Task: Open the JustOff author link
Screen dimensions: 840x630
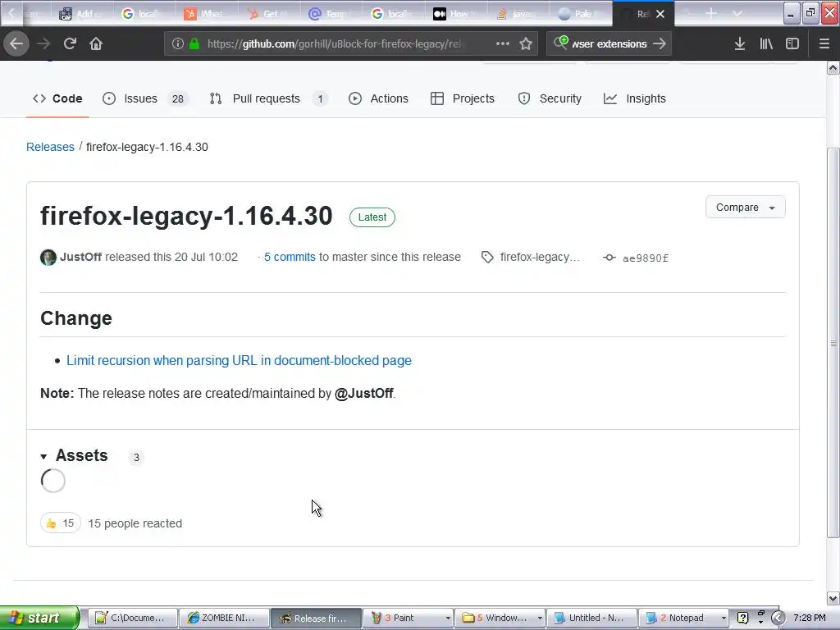Action: pos(81,257)
